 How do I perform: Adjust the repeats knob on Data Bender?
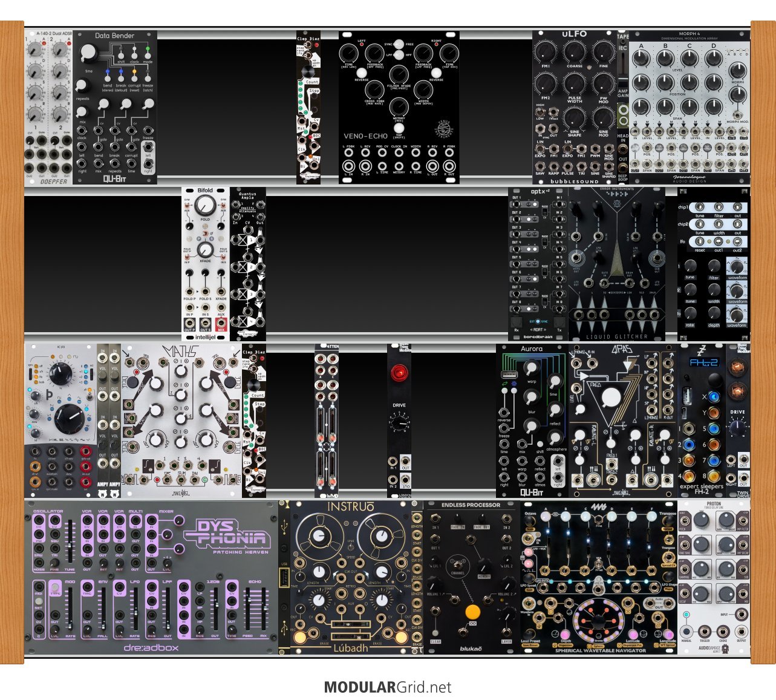[82, 85]
